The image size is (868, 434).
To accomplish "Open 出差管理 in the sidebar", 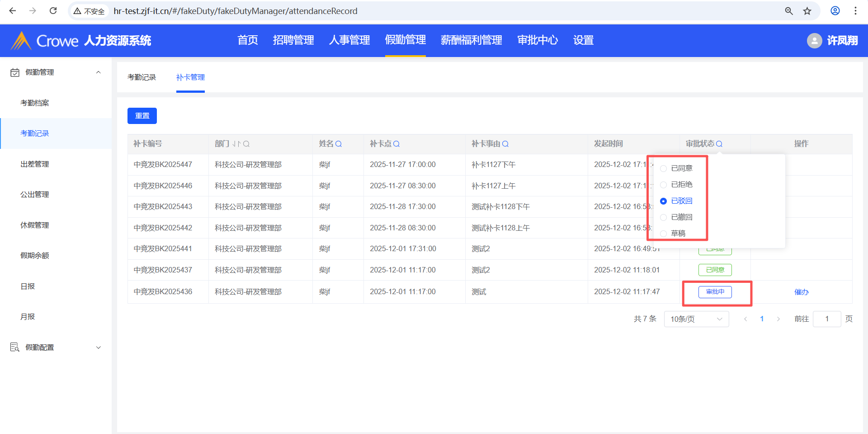I will 35,164.
